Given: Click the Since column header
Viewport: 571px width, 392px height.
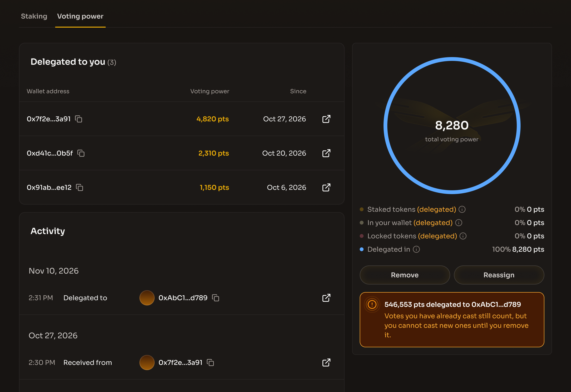Looking at the screenshot, I should [298, 91].
